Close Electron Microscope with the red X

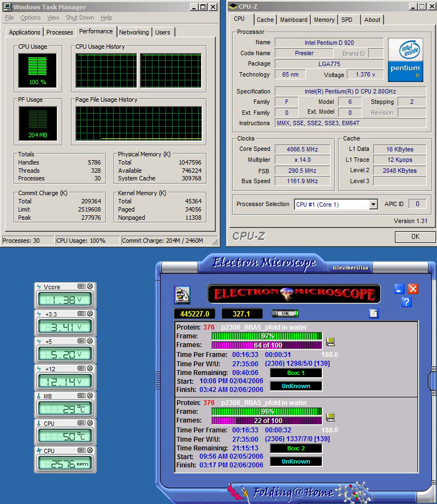tap(413, 289)
